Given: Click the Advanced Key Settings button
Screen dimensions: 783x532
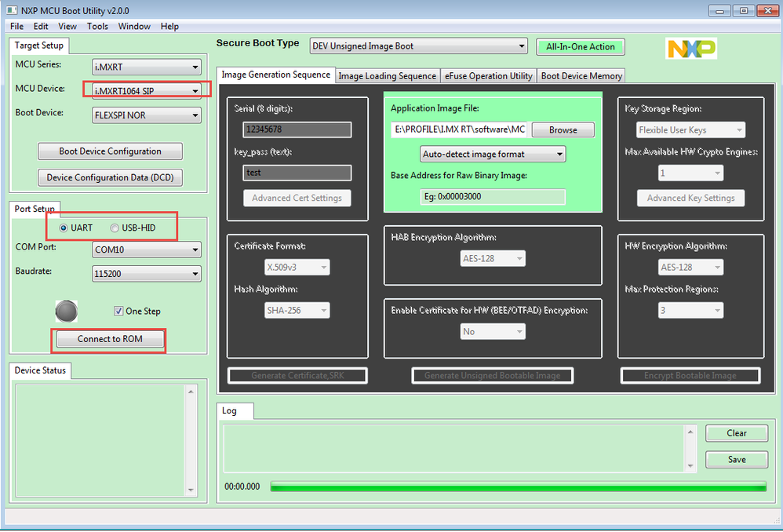Looking at the screenshot, I should point(690,198).
